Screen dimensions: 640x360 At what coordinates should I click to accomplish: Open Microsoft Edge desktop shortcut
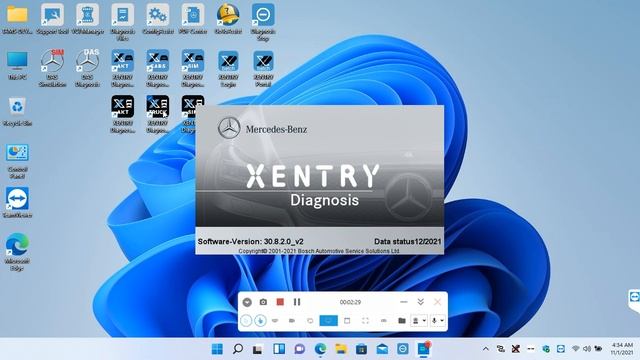point(17,251)
